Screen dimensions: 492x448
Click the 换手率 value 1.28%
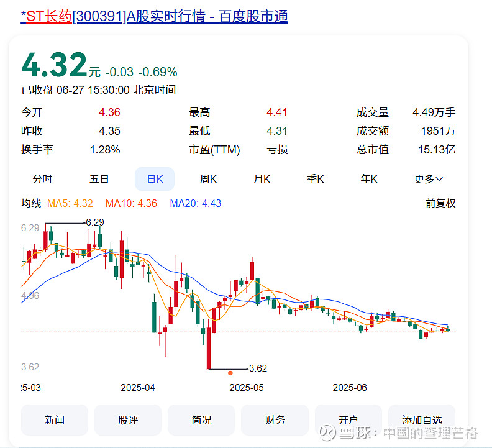point(105,150)
